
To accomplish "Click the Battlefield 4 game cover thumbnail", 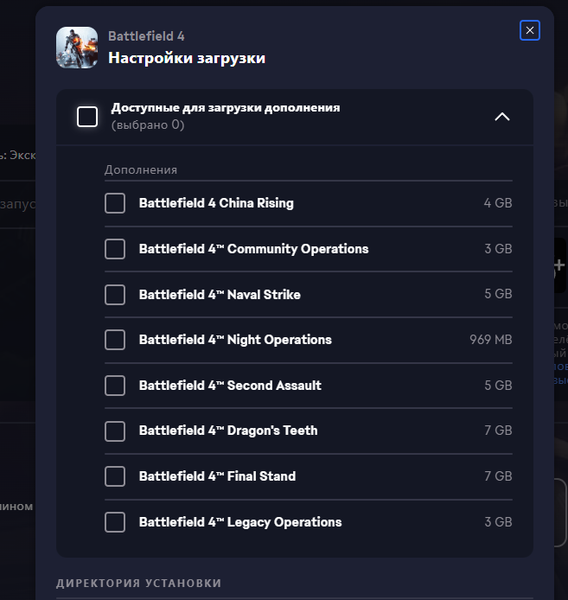I will click(77, 47).
